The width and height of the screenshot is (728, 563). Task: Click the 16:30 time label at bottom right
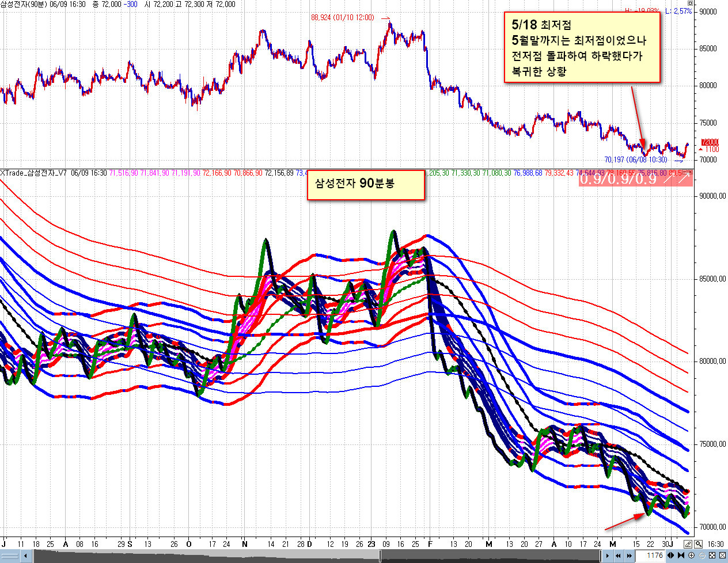[716, 544]
